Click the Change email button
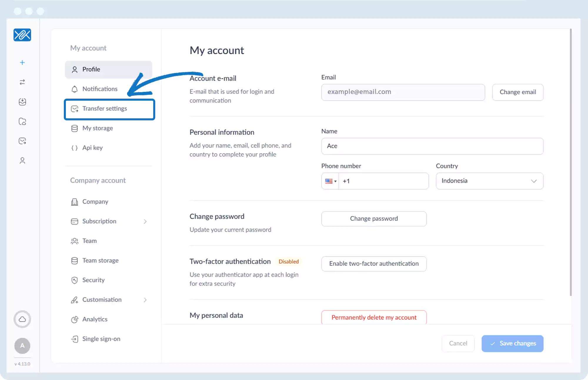Image resolution: width=588 pixels, height=380 pixels. point(517,92)
